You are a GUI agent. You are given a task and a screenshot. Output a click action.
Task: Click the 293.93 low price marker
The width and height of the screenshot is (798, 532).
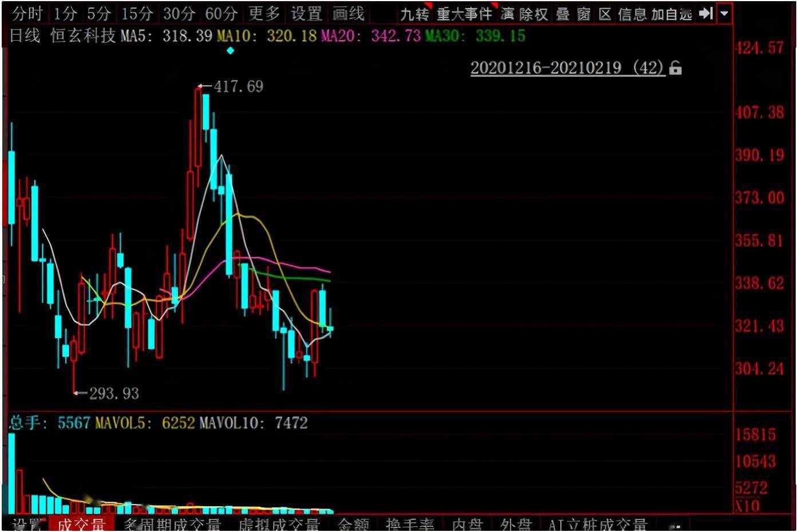coord(114,394)
